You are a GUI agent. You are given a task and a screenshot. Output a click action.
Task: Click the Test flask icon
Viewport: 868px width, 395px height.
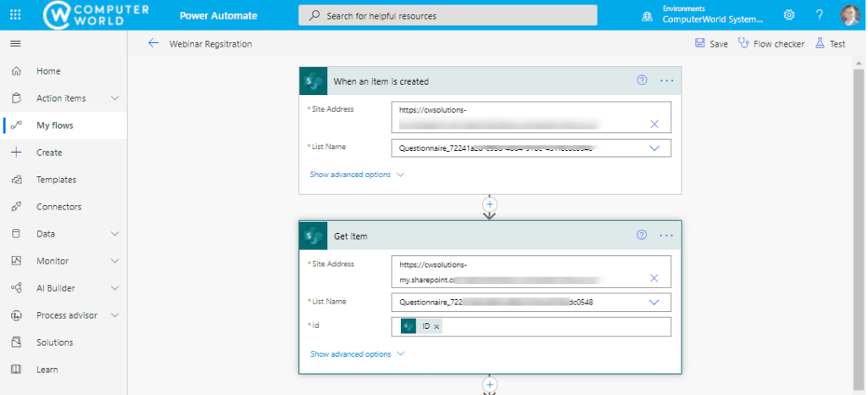(820, 43)
